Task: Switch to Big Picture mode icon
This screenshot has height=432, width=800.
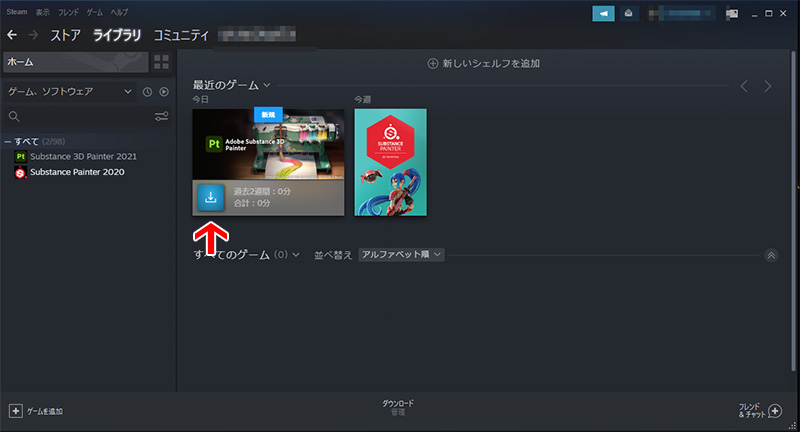Action: coord(731,14)
